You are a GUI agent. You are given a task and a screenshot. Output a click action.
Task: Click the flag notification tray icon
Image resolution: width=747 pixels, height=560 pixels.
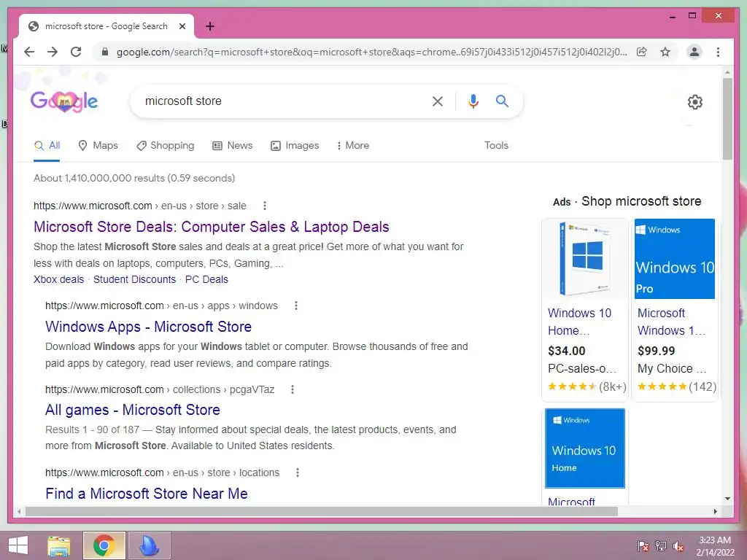tap(643, 545)
